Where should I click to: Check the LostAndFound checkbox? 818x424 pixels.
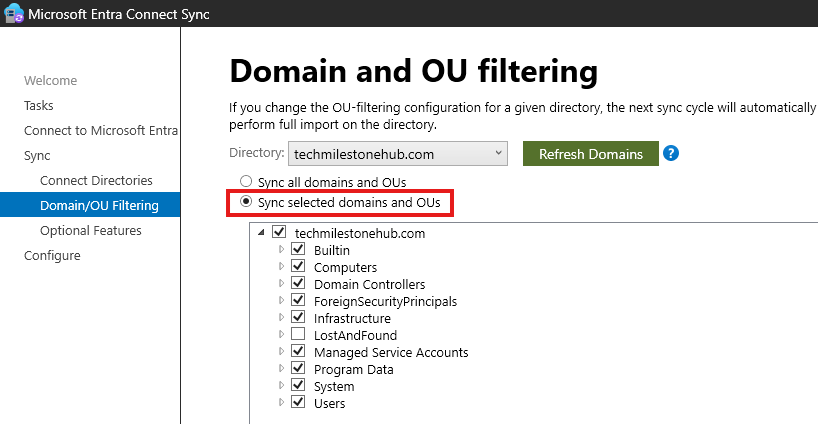pos(298,334)
